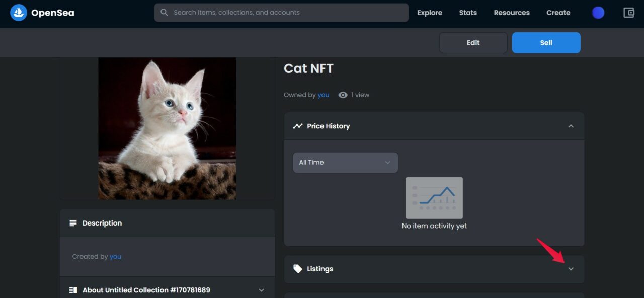
Task: Click the Edit button
Action: tap(473, 43)
